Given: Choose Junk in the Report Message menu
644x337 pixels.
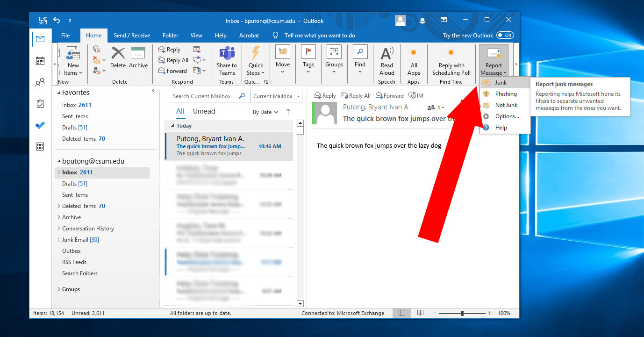Looking at the screenshot, I should (505, 83).
